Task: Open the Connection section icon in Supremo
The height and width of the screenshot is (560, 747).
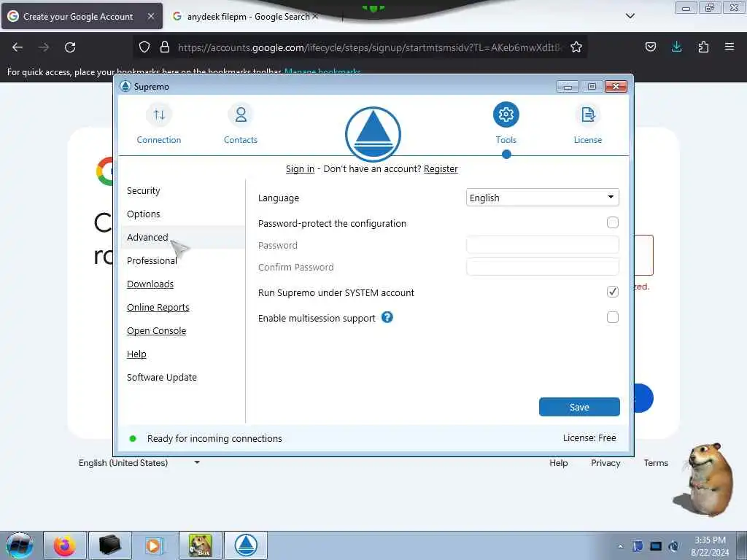Action: point(159,114)
